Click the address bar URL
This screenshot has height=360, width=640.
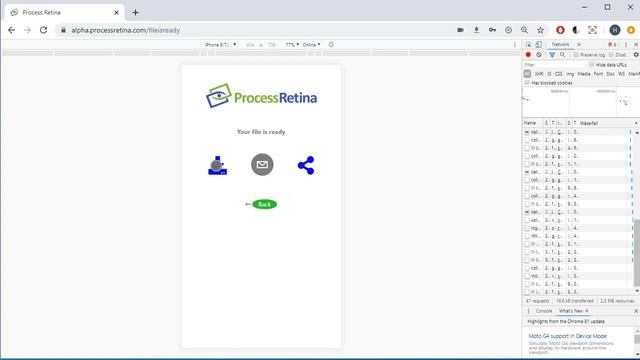(125, 30)
